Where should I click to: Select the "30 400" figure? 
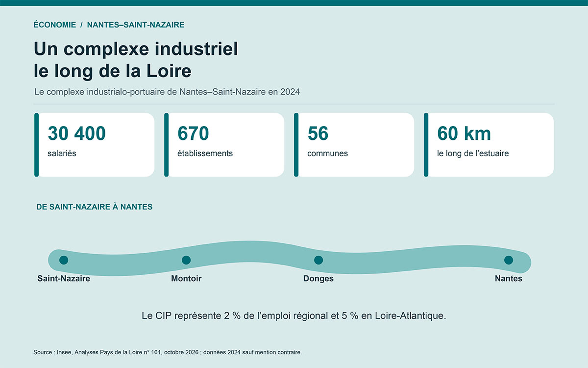coord(76,133)
